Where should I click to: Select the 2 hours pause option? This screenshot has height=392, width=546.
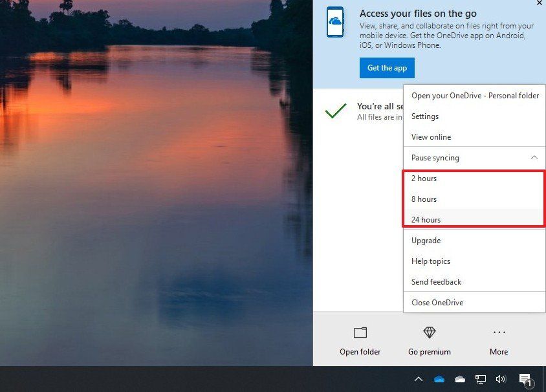[x=424, y=178]
